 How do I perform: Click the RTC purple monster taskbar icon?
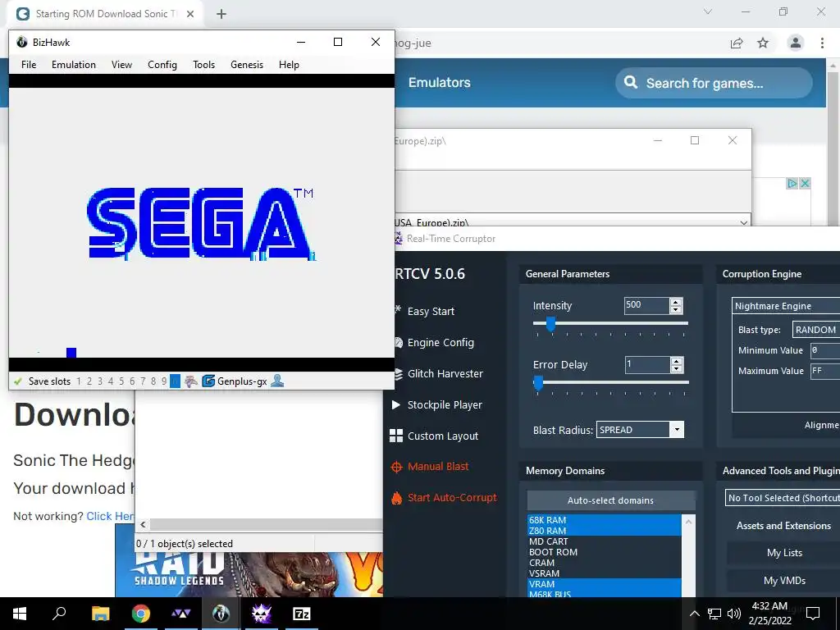(x=262, y=614)
